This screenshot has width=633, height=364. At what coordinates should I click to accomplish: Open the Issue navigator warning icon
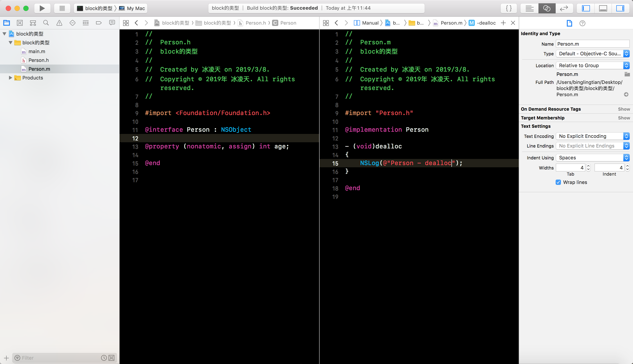coord(59,23)
